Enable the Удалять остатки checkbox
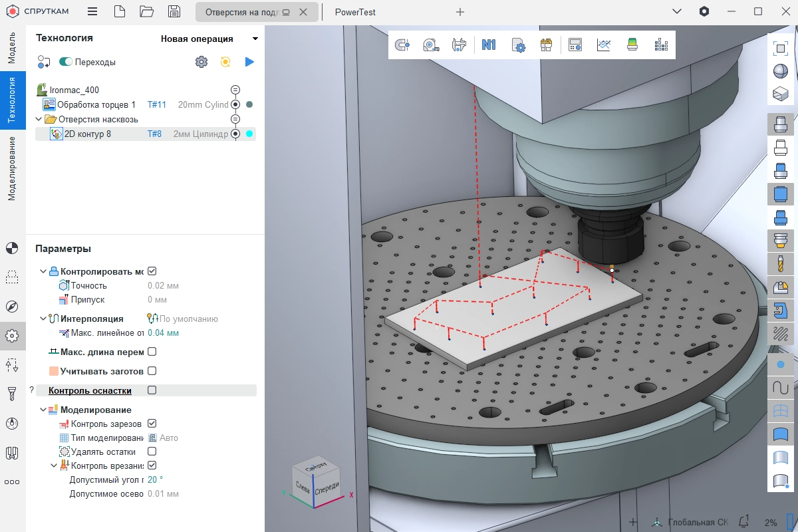Image resolution: width=798 pixels, height=532 pixels. point(152,452)
